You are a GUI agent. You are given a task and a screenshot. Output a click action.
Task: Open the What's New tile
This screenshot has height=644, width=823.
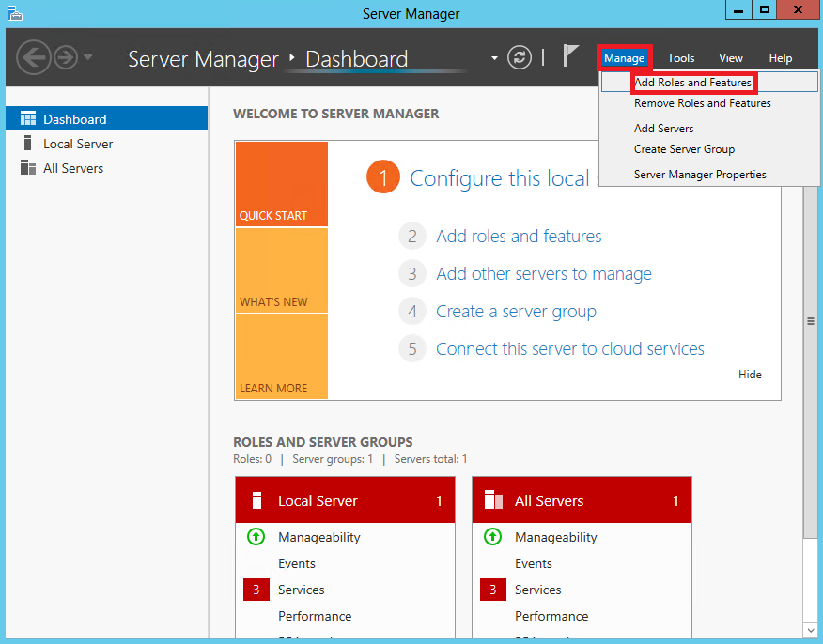point(281,270)
